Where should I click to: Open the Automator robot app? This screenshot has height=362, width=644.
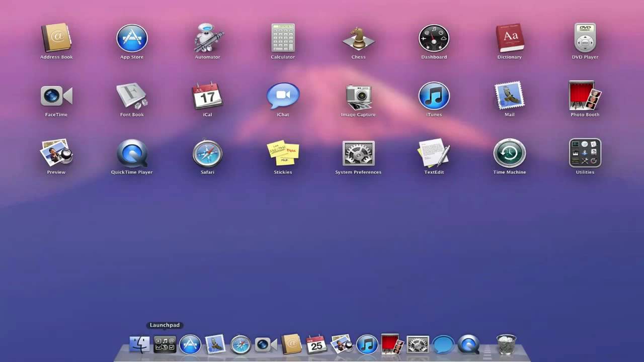(207, 38)
